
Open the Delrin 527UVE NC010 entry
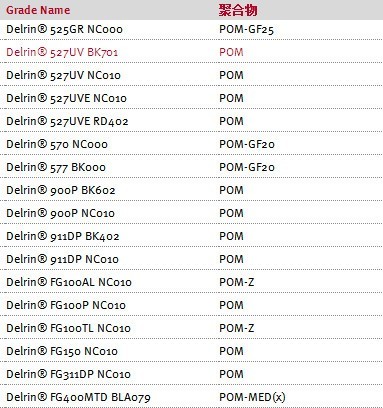click(66, 98)
